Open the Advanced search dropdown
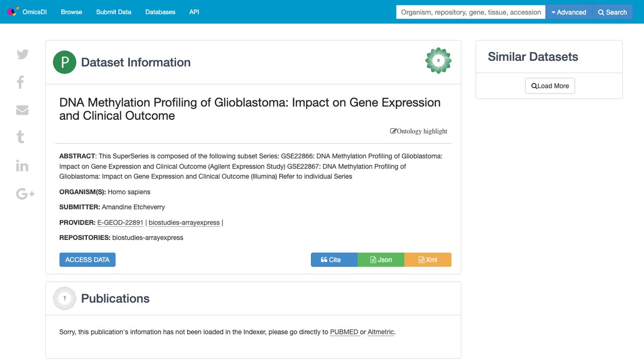 click(569, 12)
